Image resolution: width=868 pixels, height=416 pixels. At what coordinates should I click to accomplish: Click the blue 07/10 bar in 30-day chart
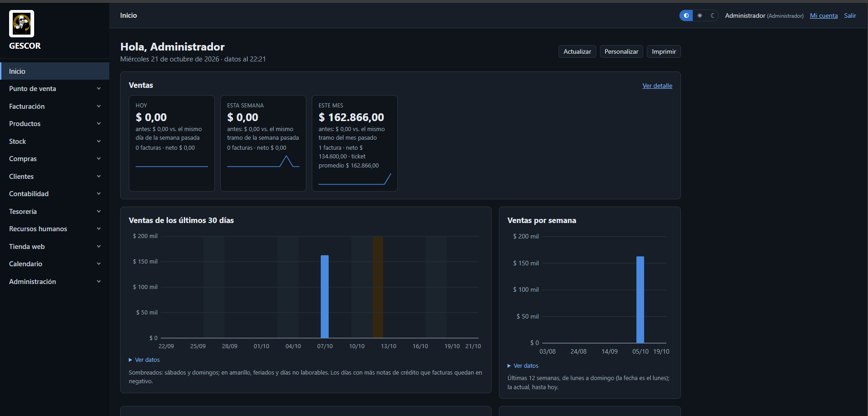click(x=325, y=297)
